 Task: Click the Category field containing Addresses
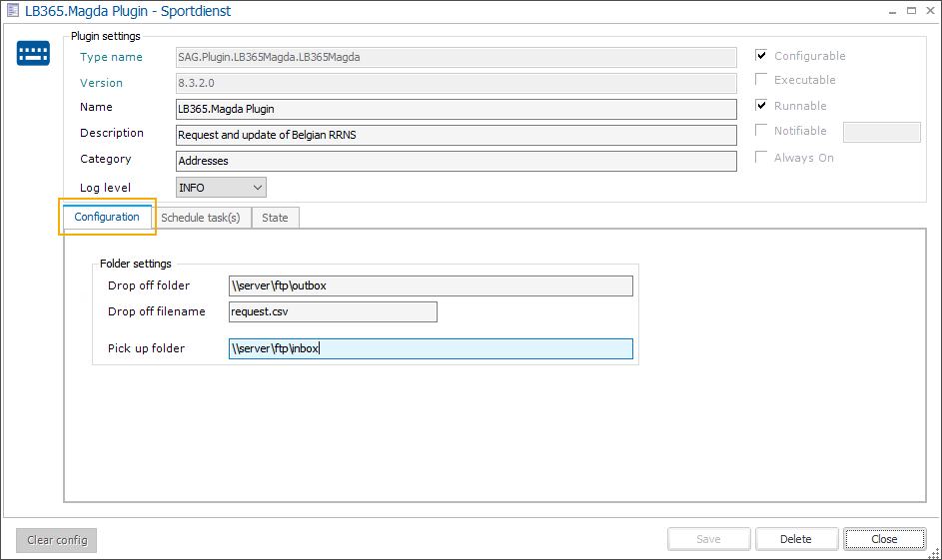pos(456,161)
